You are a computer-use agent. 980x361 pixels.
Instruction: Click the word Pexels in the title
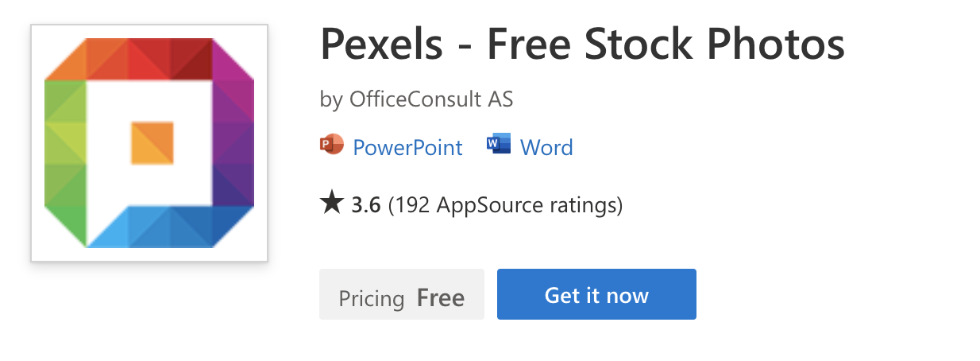(x=381, y=46)
